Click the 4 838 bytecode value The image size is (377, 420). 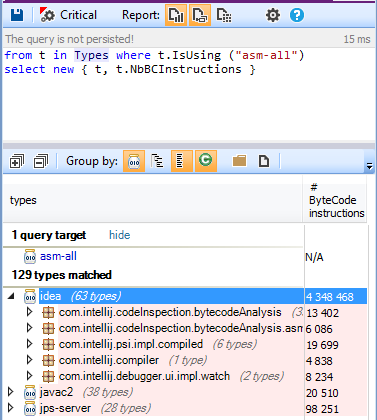tap(319, 361)
